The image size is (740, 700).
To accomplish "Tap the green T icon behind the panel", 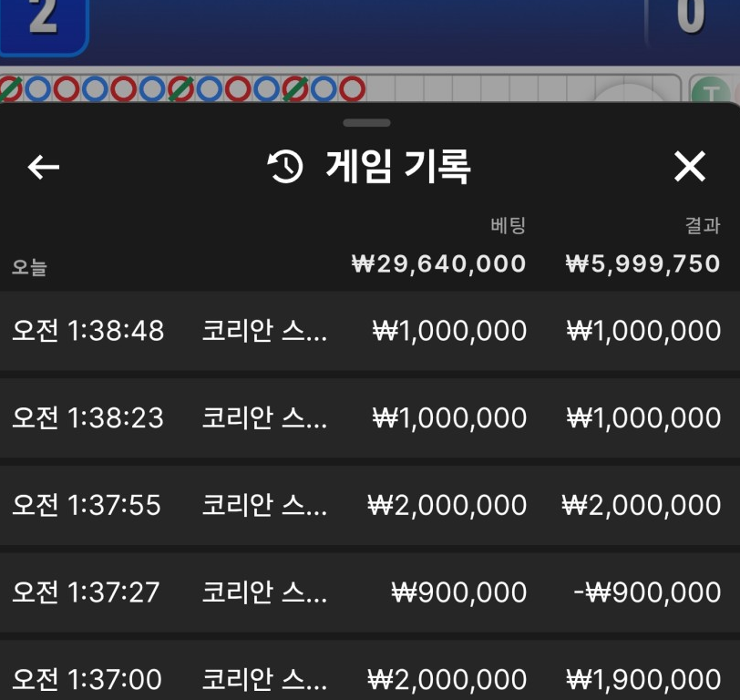I will [x=711, y=90].
